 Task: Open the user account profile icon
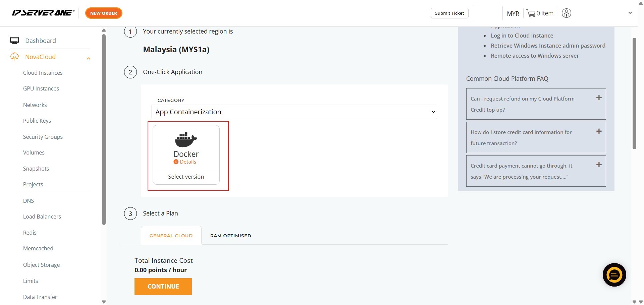pos(566,13)
